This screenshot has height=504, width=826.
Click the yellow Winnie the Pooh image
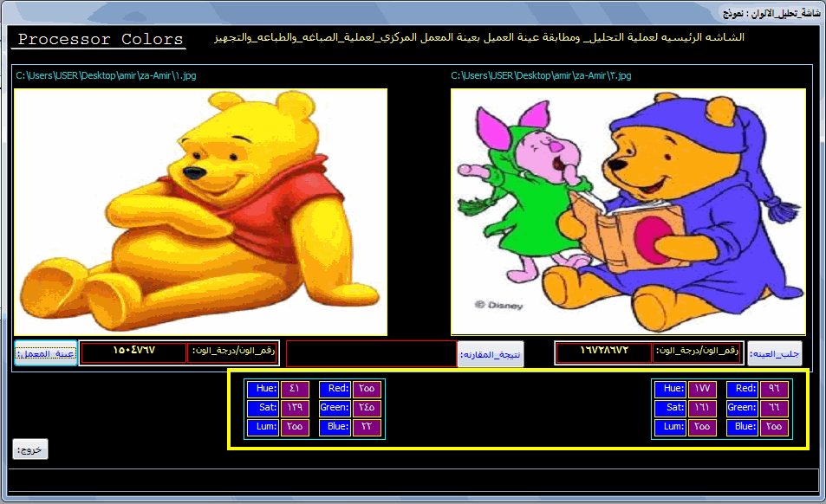tap(200, 211)
